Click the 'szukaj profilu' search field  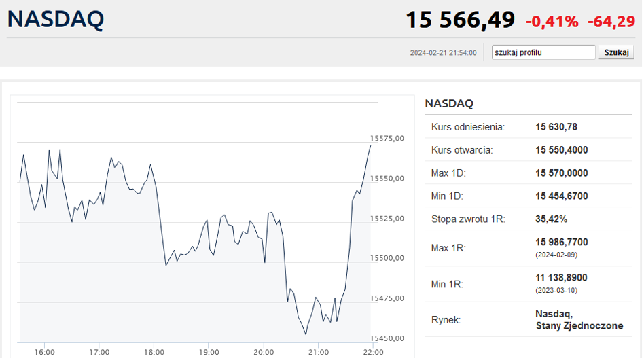(x=543, y=52)
